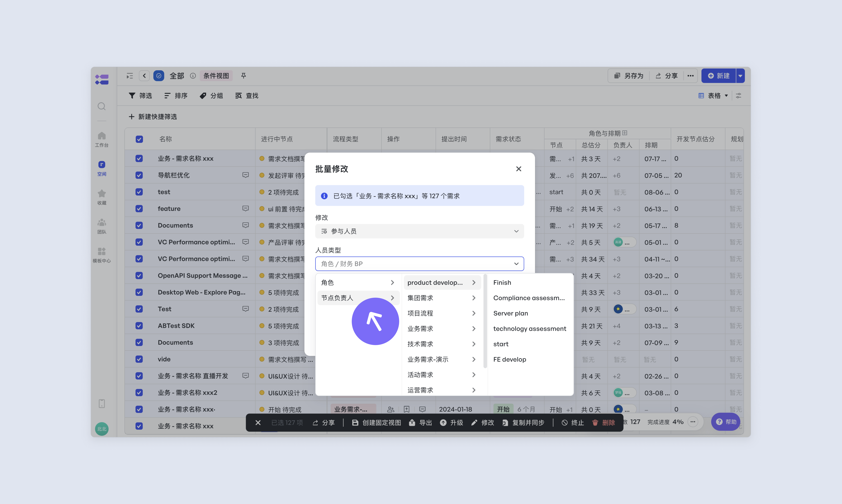Close the 批量修改 dialog
This screenshot has height=504, width=842.
pos(518,169)
